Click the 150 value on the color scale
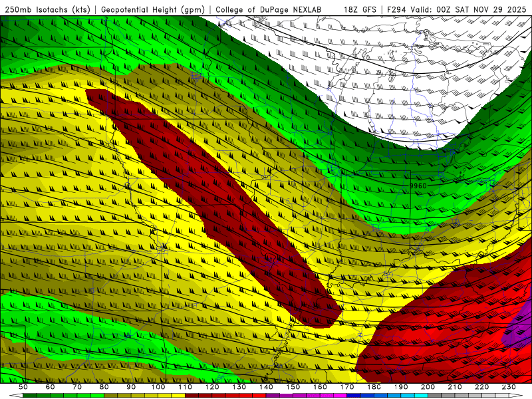The width and height of the screenshot is (532, 399). (x=293, y=387)
